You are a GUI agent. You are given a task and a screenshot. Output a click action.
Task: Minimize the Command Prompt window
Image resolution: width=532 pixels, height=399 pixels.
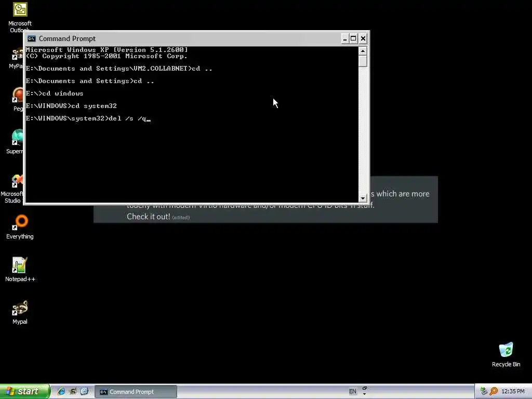point(345,38)
